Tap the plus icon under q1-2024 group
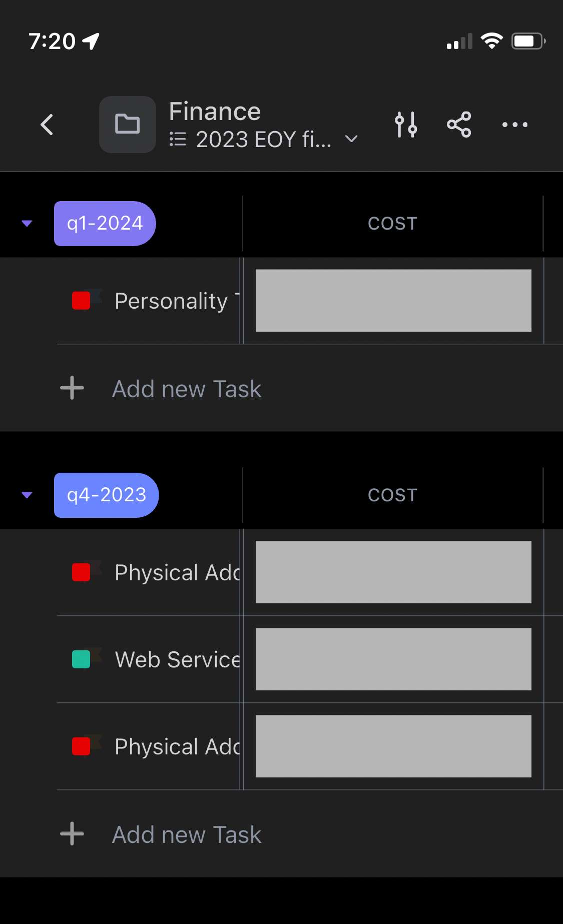The image size is (563, 924). tap(72, 388)
